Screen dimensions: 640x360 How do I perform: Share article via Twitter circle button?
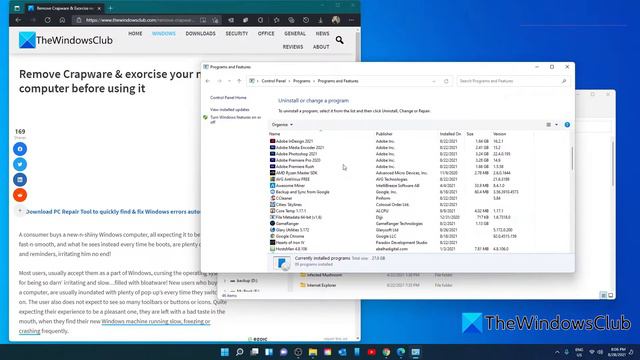click(20, 164)
